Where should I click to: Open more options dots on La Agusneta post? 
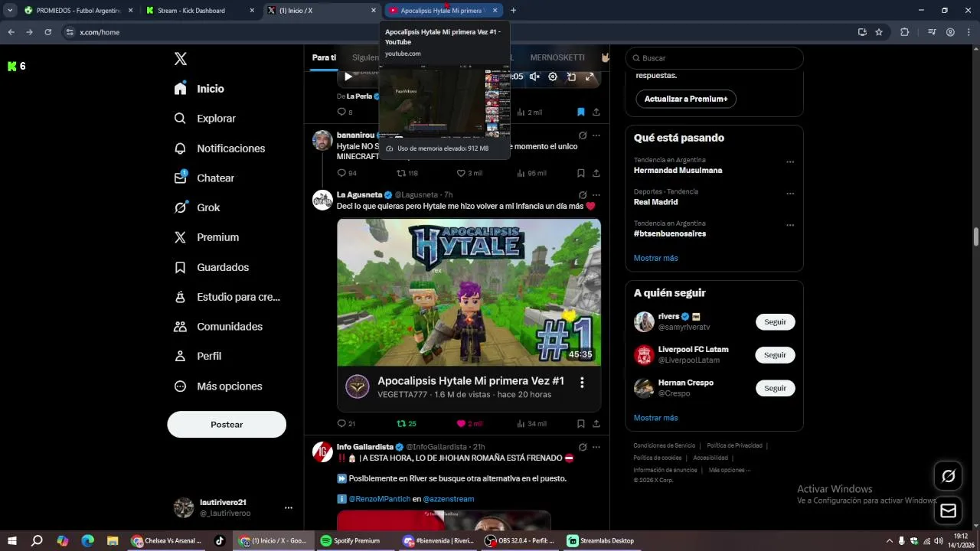pyautogui.click(x=596, y=195)
